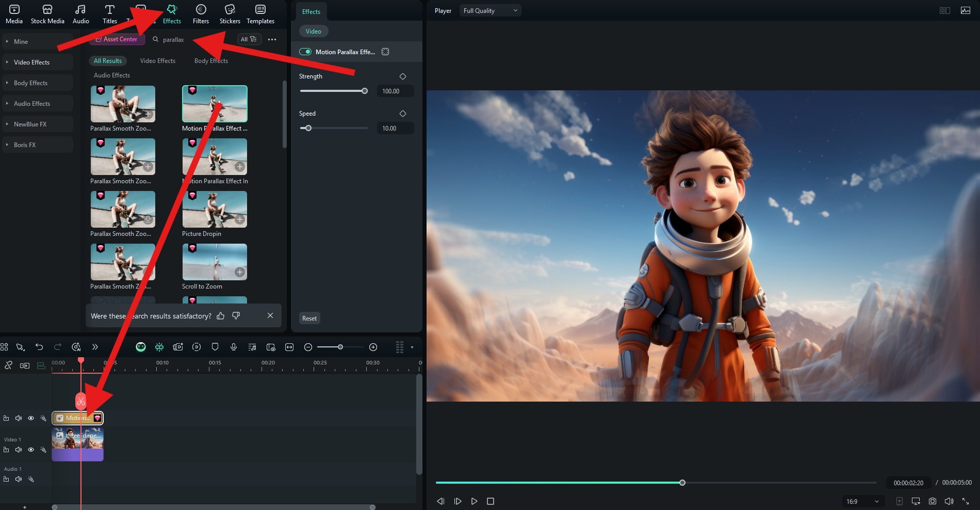Viewport: 980px width, 510px height.
Task: Zoom in the timeline with plus icon
Action: tap(373, 347)
